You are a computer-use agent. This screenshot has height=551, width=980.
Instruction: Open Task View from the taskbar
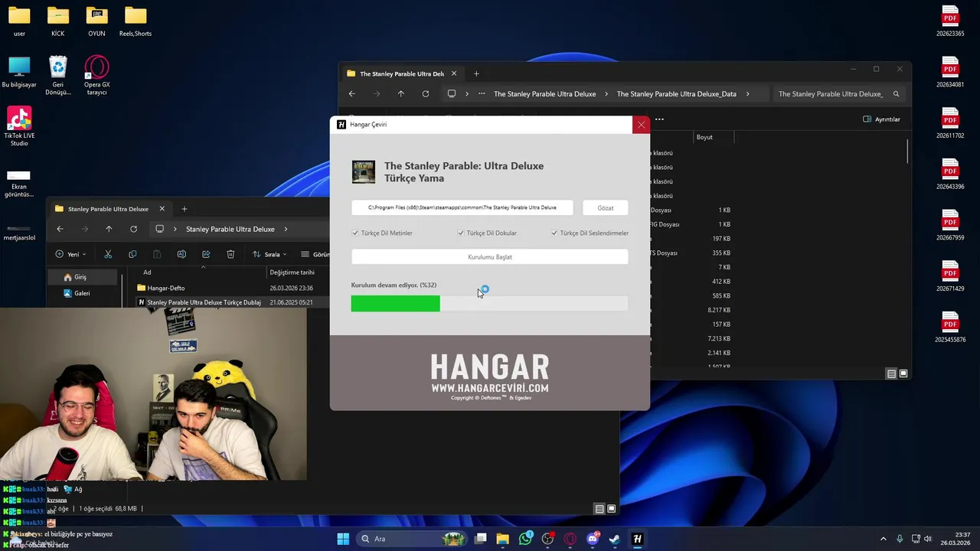point(480,539)
